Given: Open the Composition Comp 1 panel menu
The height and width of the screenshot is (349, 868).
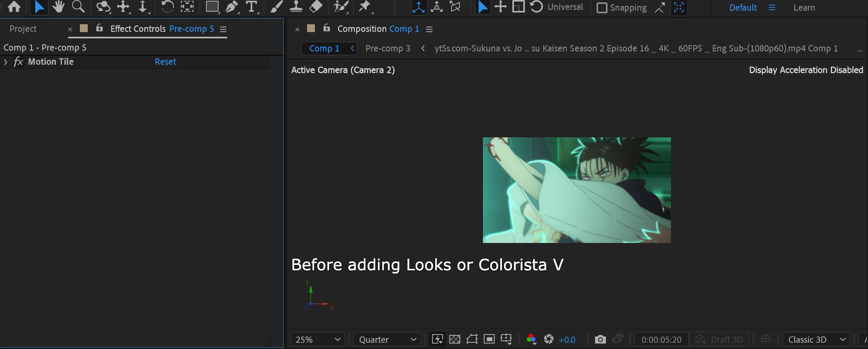Looking at the screenshot, I should (429, 29).
